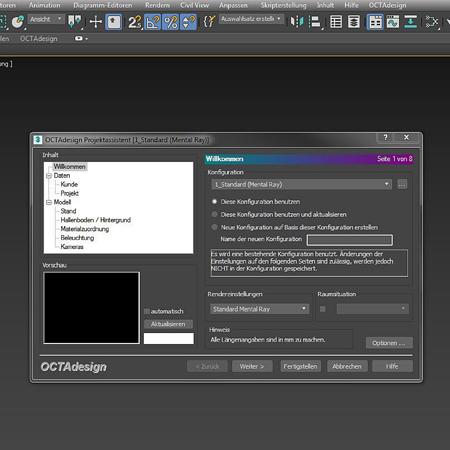Open the material editor icon at toolbar end
450x450 pixels.
pos(432,22)
